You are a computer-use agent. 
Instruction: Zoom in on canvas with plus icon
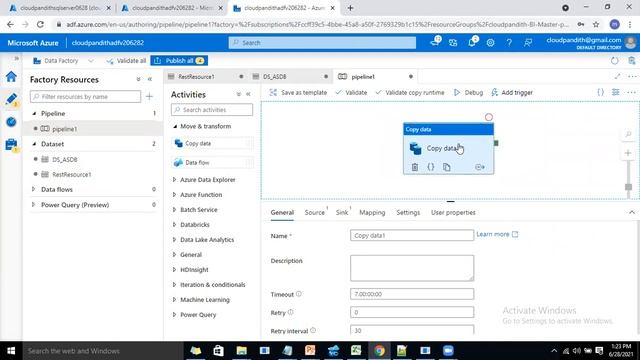[628, 153]
